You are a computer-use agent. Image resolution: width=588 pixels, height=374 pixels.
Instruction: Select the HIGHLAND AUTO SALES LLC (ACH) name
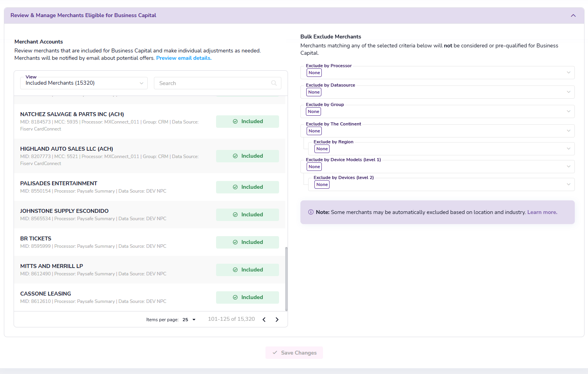tap(66, 149)
